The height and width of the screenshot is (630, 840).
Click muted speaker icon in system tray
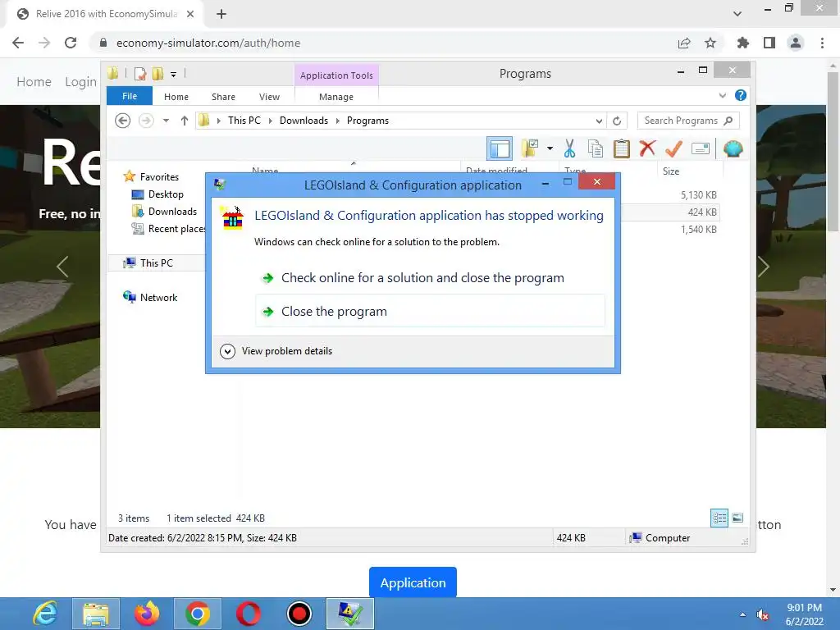(763, 615)
